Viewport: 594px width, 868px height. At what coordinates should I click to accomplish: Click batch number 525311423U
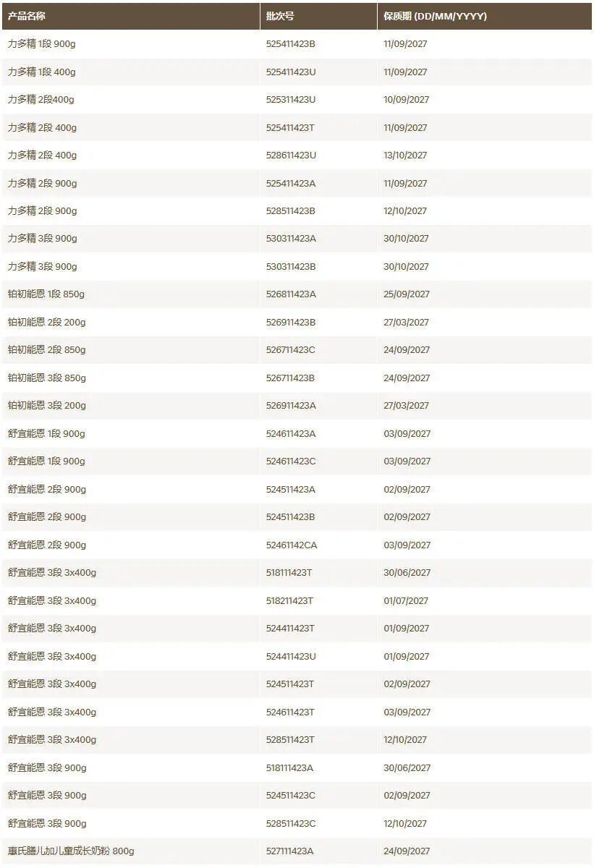[x=291, y=100]
